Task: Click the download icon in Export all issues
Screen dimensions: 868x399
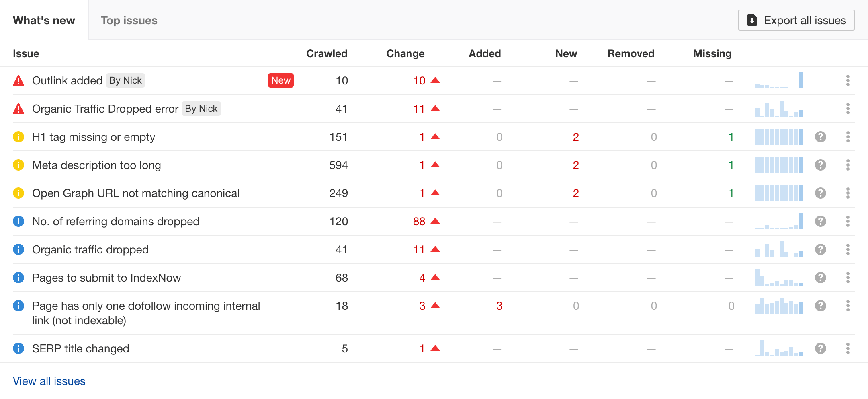Action: click(x=752, y=20)
